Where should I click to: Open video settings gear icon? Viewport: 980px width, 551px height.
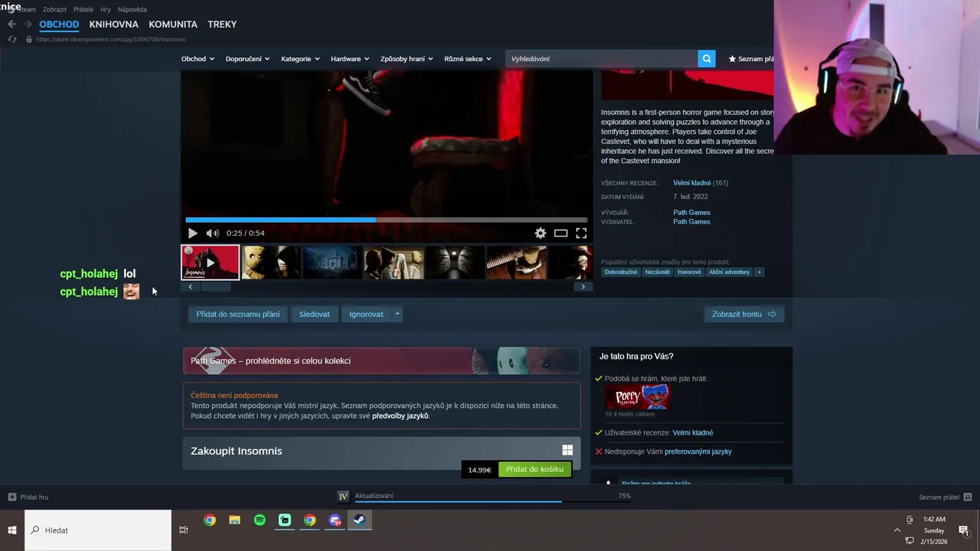point(541,233)
